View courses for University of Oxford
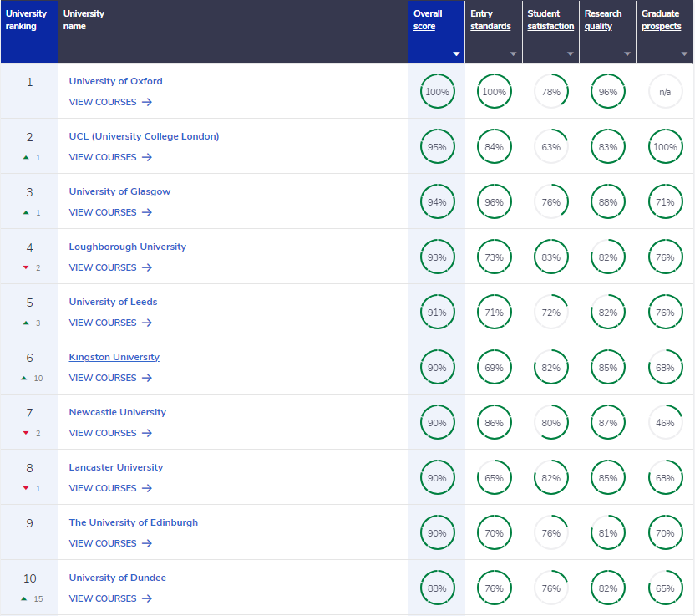The height and width of the screenshot is (616, 695). [110, 102]
